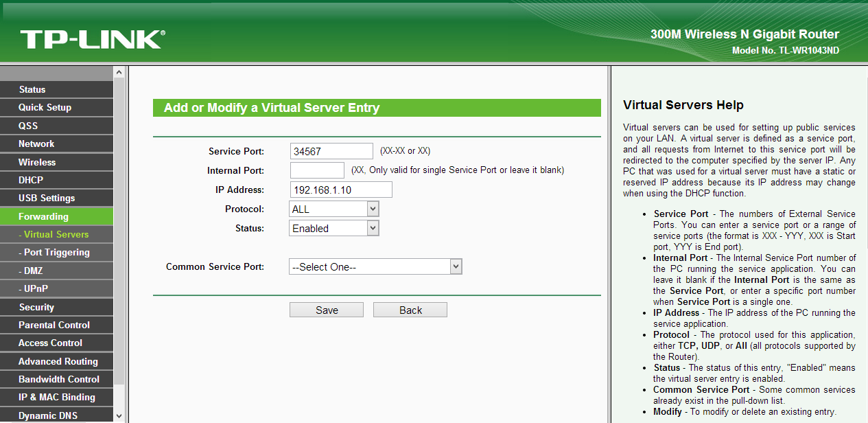Screen dimensions: 868x423
Task: Open the Status menu page
Action: (x=56, y=89)
